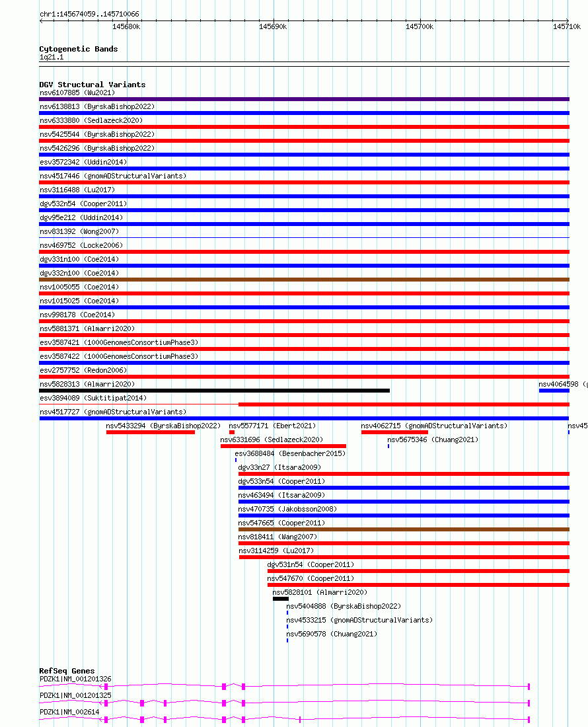Click nsv463494 (Itsara2009) label

[281, 496]
